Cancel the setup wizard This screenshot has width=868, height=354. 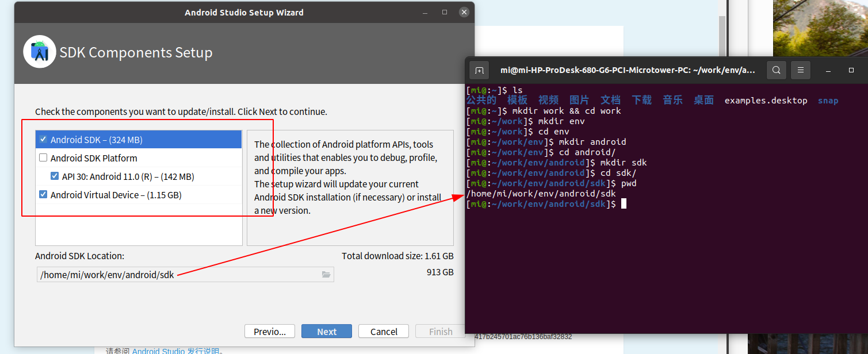click(x=384, y=332)
